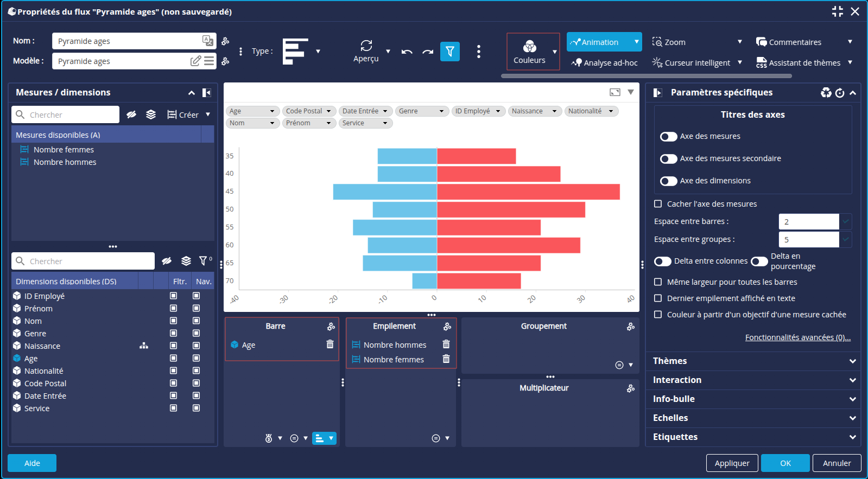Click the Aperçu refresh icon

(366, 46)
